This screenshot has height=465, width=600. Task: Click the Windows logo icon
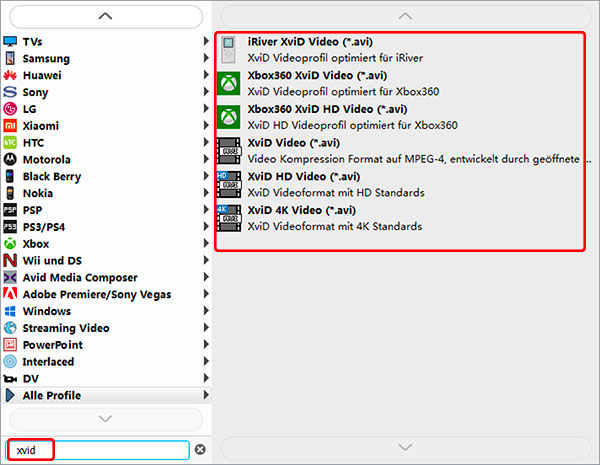pyautogui.click(x=10, y=311)
